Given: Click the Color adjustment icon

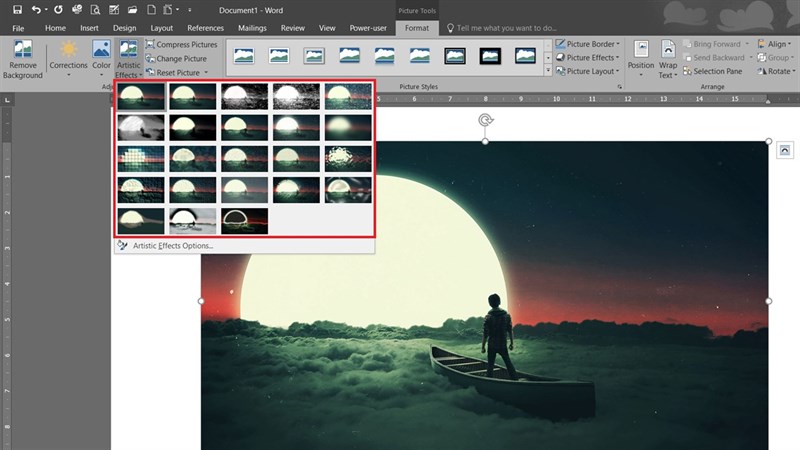Looking at the screenshot, I should (x=101, y=52).
